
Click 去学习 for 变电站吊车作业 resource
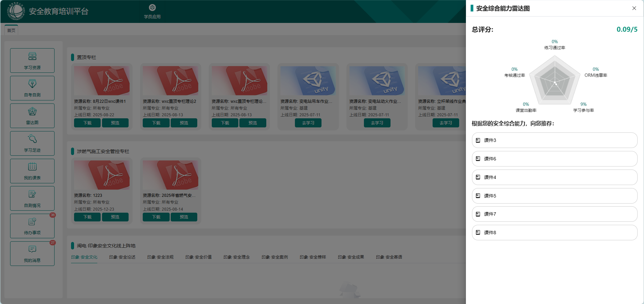(308, 123)
